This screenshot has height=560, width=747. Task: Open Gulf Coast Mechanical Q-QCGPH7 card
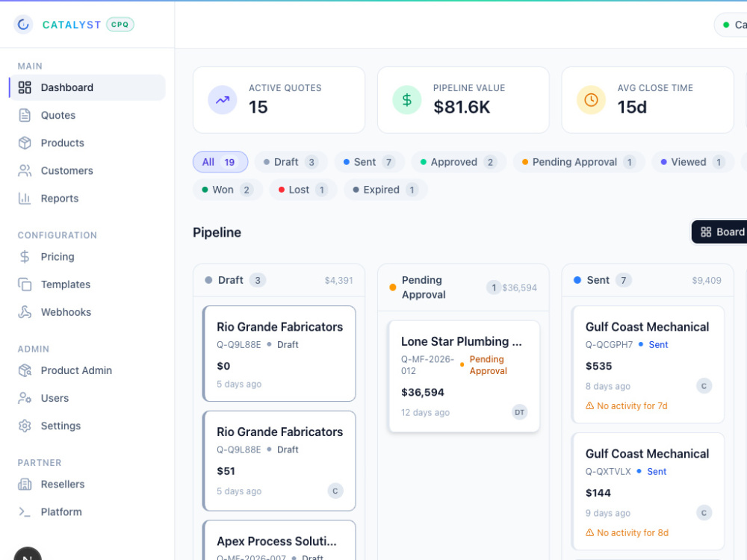tap(648, 364)
